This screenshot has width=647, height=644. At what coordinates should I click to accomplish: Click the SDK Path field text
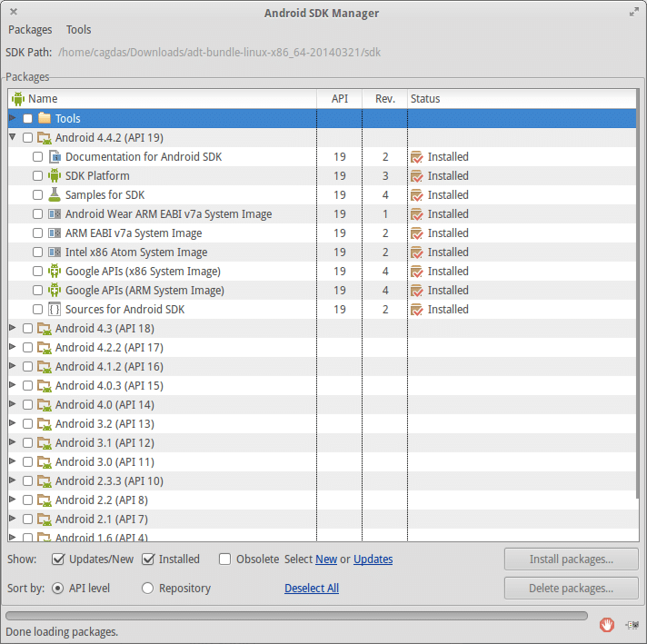click(219, 53)
